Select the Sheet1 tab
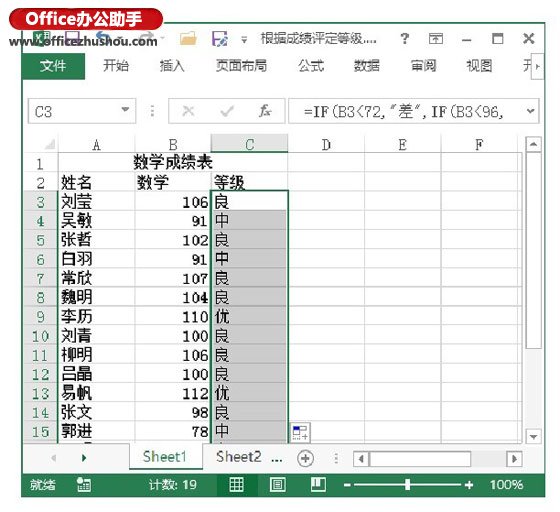Screen dimensions: 560x512 point(165,457)
